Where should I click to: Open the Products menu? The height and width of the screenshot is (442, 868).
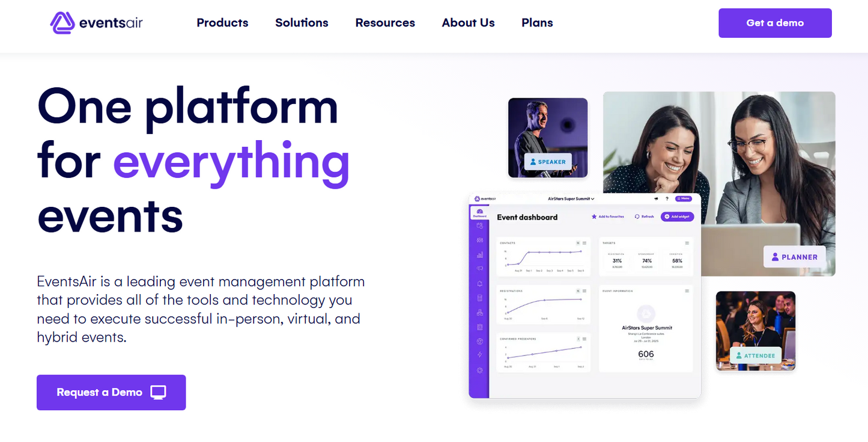222,23
